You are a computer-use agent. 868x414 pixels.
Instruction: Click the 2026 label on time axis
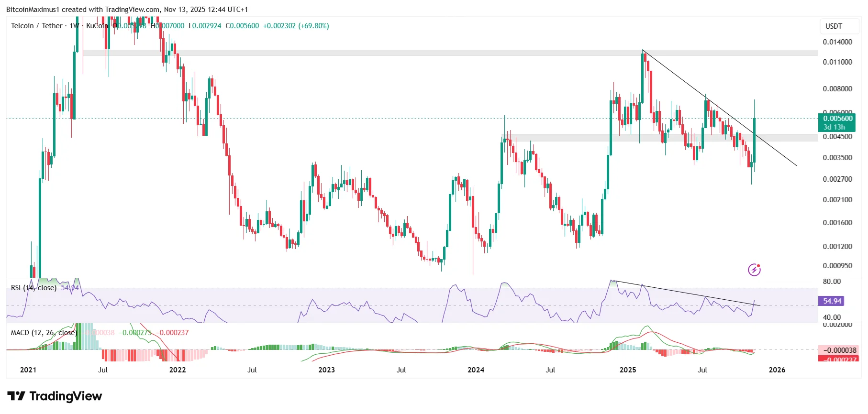(x=777, y=370)
